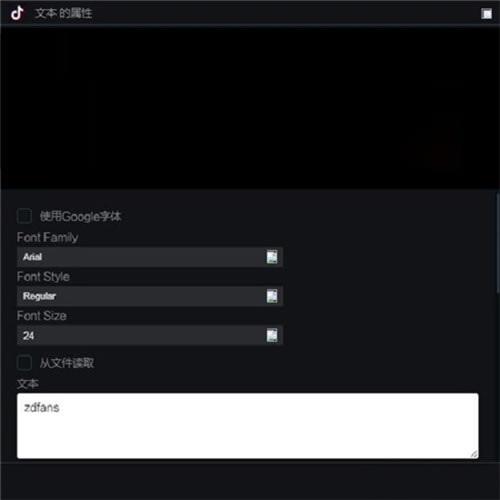Screen dimensions: 500x500
Task: Click the Font Style label
Action: (x=43, y=277)
